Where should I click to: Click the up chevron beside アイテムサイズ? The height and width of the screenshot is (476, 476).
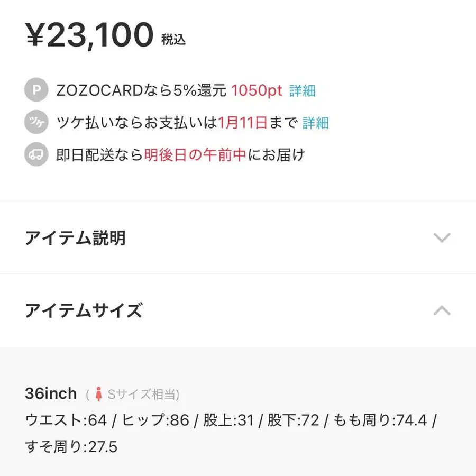pos(442,312)
